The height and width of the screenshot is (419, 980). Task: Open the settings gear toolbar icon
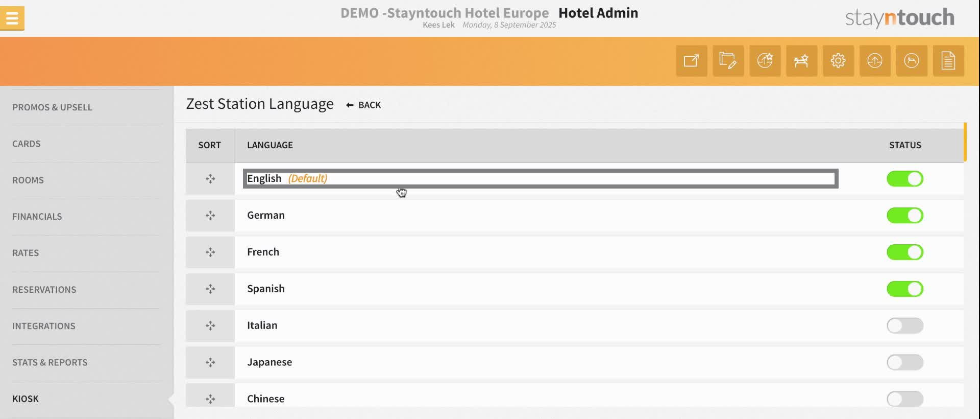pyautogui.click(x=838, y=61)
